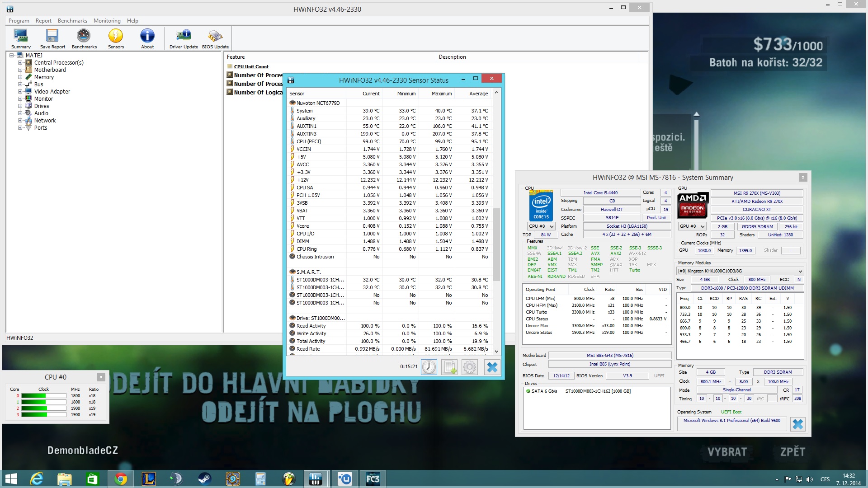Open Benchmarks from the toolbar
This screenshot has width=868, height=488.
coord(84,38)
